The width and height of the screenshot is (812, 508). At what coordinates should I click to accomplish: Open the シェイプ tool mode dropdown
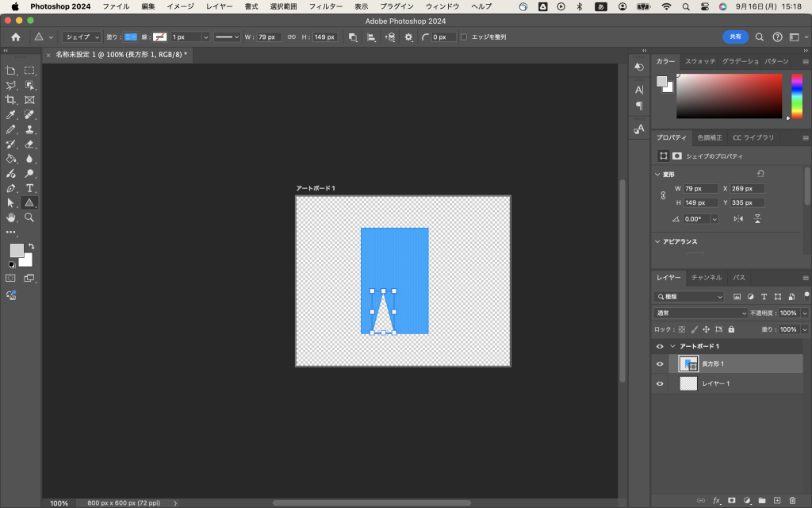pyautogui.click(x=82, y=37)
